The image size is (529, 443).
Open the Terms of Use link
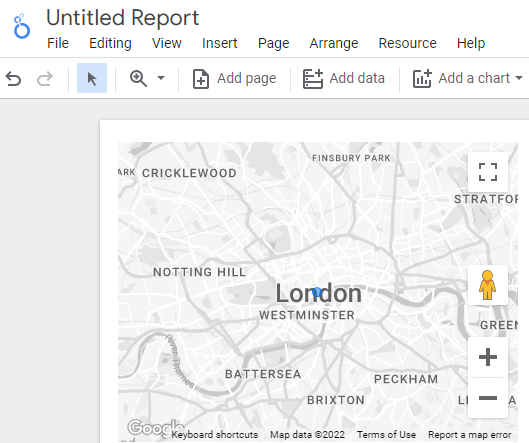click(387, 435)
